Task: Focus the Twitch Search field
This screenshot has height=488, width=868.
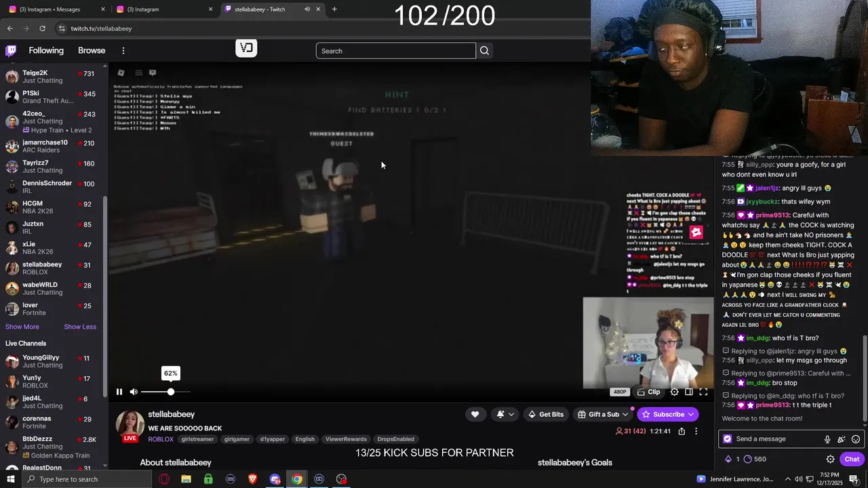Action: 396,51
